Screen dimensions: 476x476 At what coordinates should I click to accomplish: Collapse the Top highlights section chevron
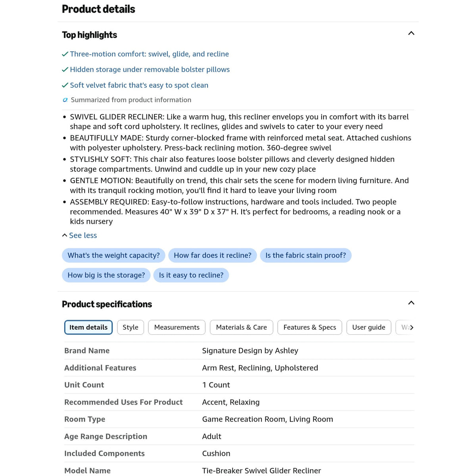411,33
